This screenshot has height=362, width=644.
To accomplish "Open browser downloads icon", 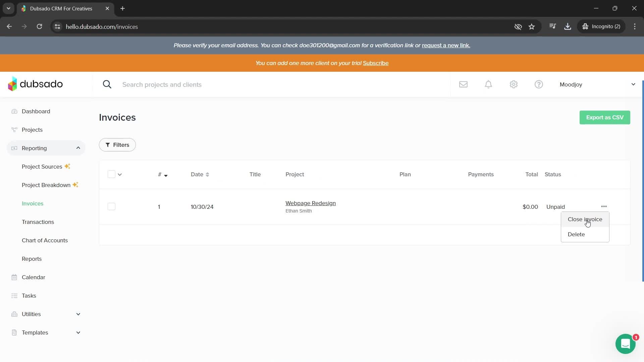I will coord(568,26).
